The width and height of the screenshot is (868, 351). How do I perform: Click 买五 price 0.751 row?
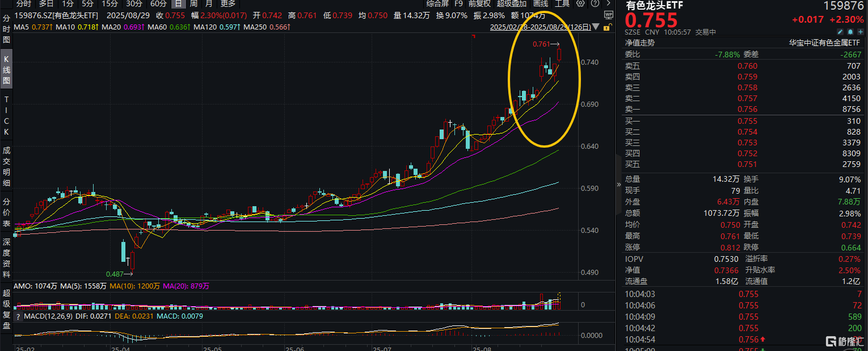pyautogui.click(x=743, y=164)
